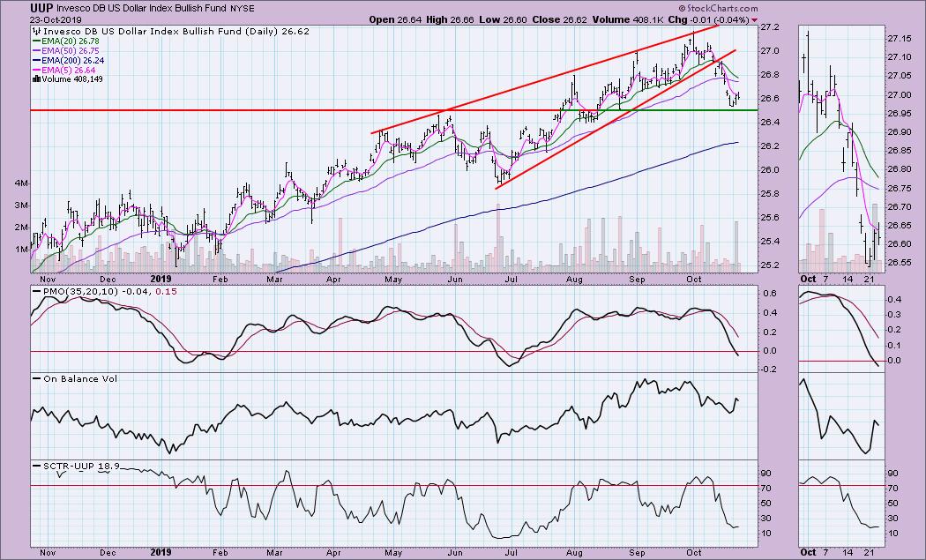The image size is (926, 560).
Task: Click the OHLC bar icon before the fund legend
Action: coord(37,32)
